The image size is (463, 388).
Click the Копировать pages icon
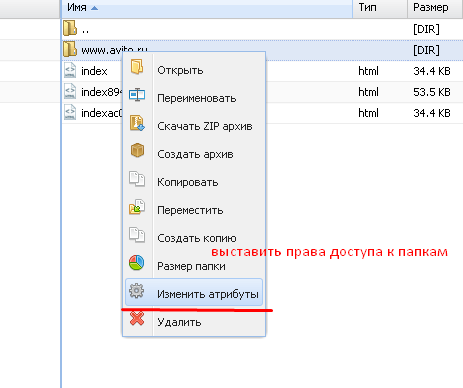pyautogui.click(x=137, y=179)
